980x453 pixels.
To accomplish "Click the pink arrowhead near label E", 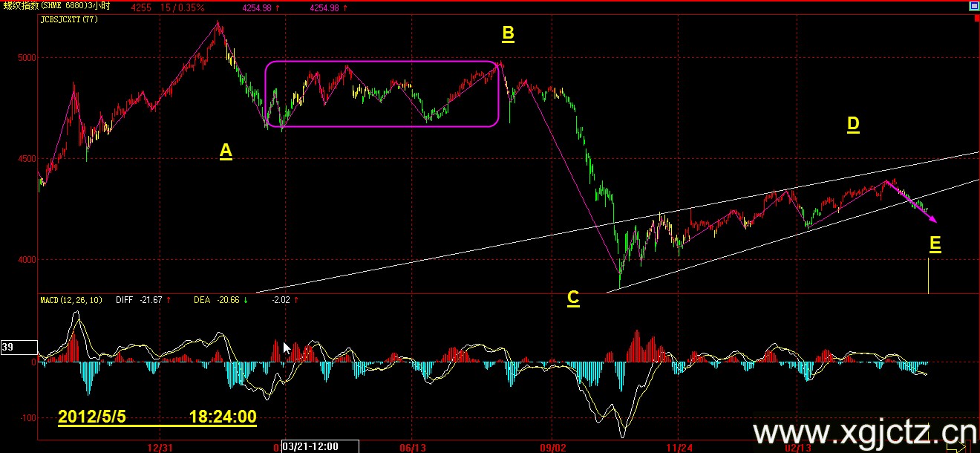I will (933, 219).
